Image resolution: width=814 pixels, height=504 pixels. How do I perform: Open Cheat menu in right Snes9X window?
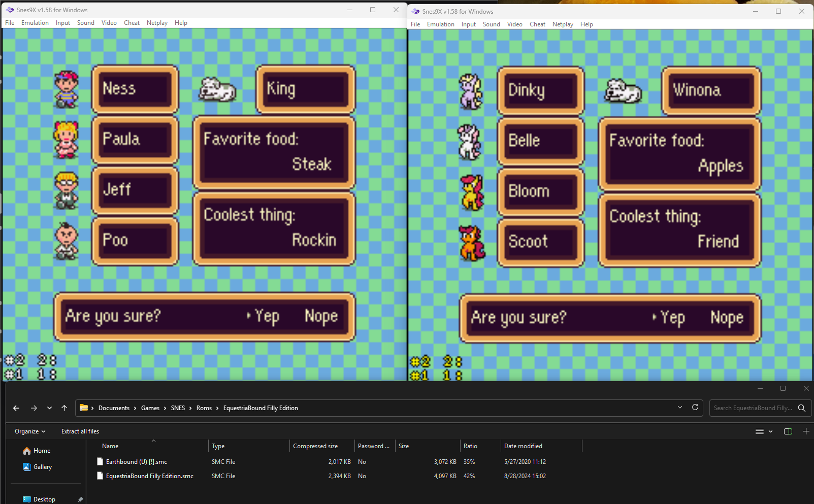click(x=537, y=24)
